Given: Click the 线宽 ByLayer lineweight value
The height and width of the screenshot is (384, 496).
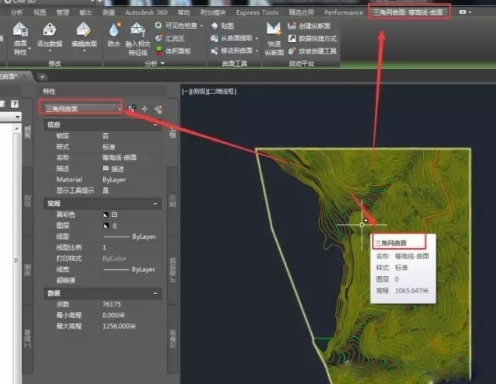Looking at the screenshot, I should 130,269.
